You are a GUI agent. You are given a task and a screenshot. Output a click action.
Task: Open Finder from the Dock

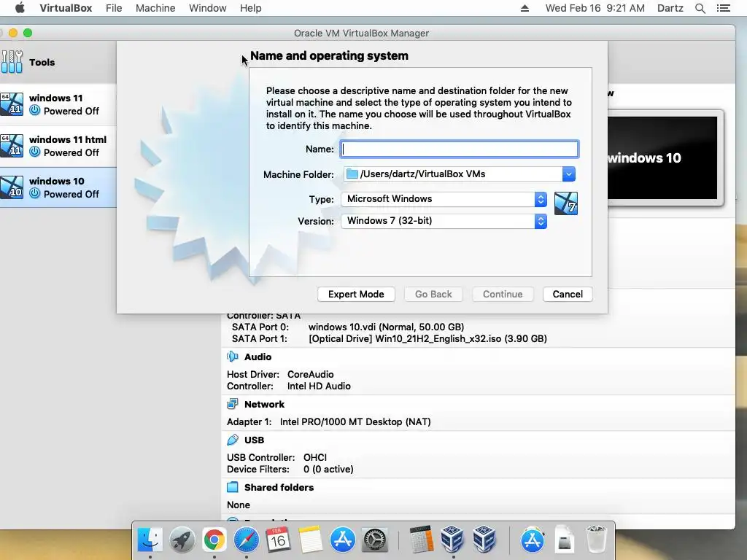150,540
